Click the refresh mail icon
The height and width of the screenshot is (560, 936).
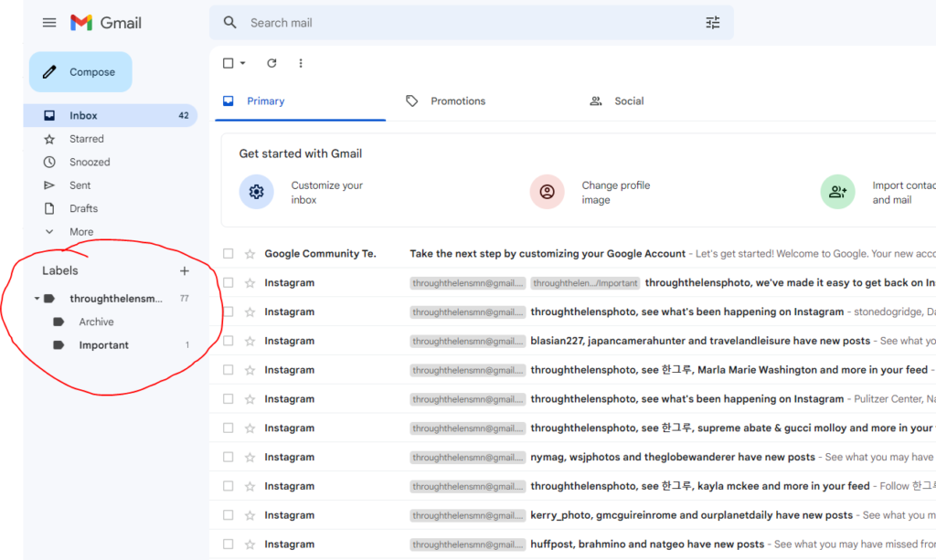pyautogui.click(x=271, y=63)
